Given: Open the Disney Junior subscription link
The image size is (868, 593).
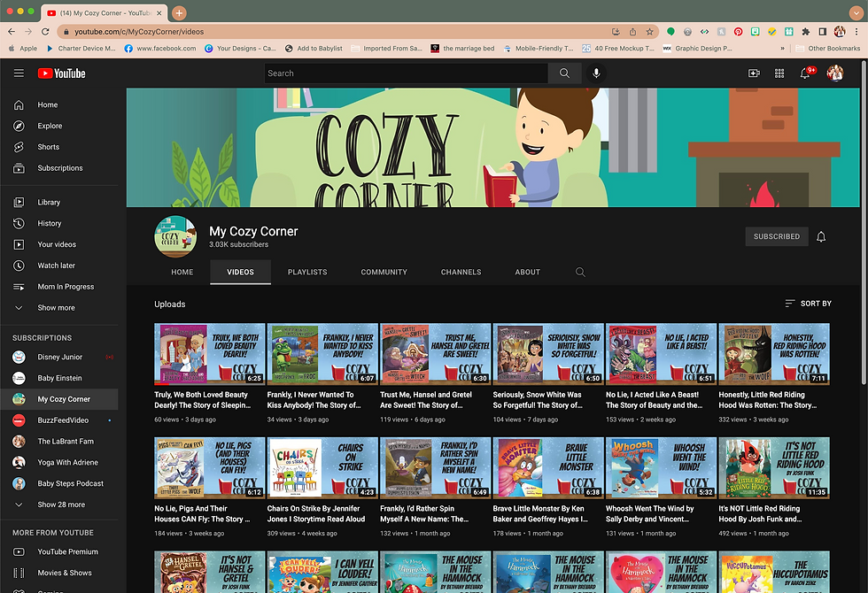Looking at the screenshot, I should click(59, 357).
